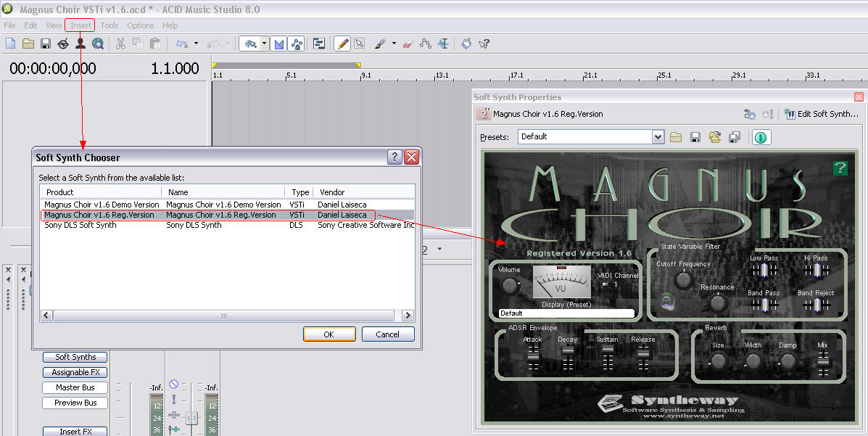Click the Volume knob on Magnus Choir
Viewport: 868px width, 436px height.
[x=509, y=286]
